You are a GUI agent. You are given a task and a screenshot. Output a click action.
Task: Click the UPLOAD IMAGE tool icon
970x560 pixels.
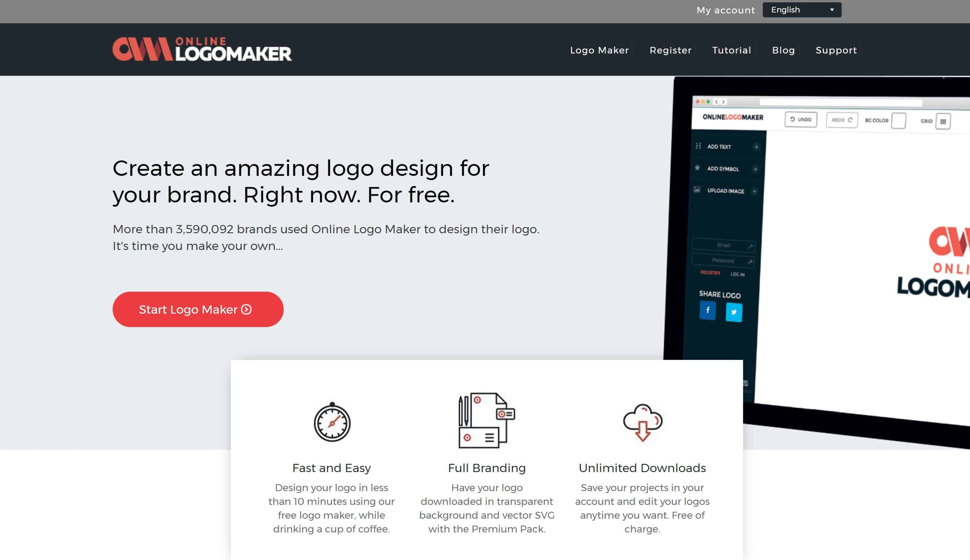(x=698, y=191)
